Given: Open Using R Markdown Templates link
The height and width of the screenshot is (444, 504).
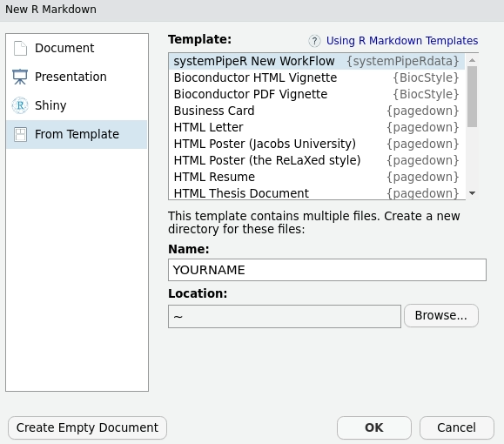Looking at the screenshot, I should point(402,41).
